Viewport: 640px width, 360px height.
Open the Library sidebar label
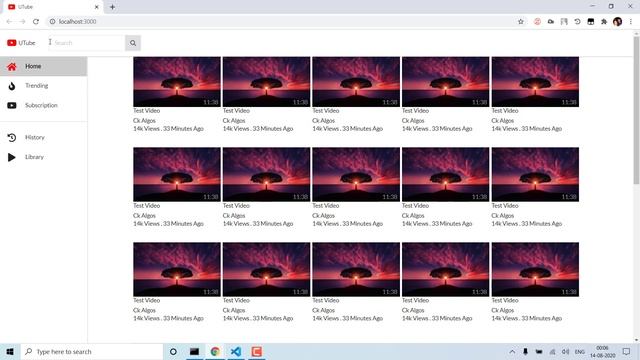click(x=34, y=157)
